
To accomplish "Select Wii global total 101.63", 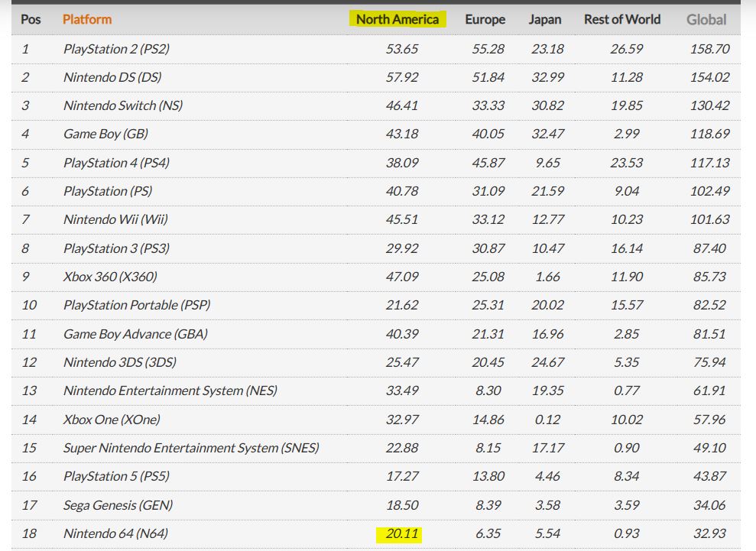I will point(709,219).
